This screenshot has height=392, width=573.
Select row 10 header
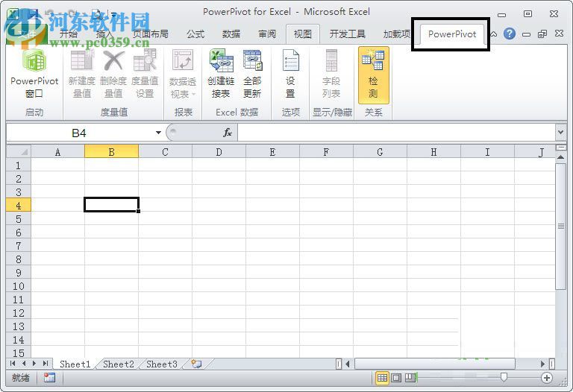[18, 286]
